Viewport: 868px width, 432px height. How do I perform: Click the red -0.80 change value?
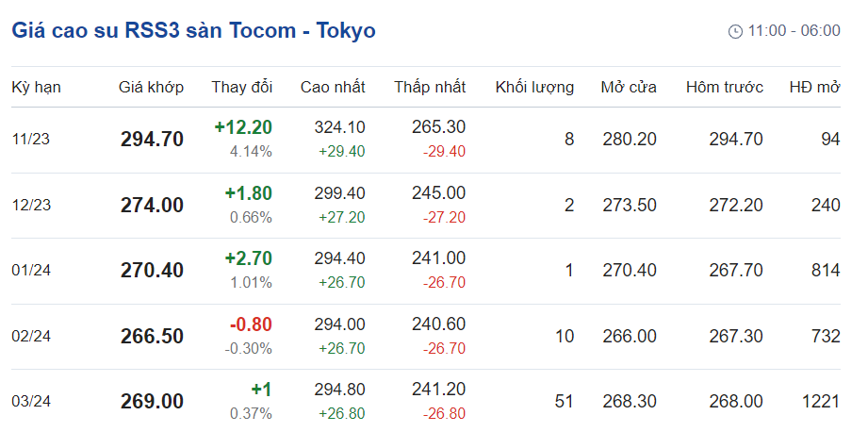coord(251,324)
